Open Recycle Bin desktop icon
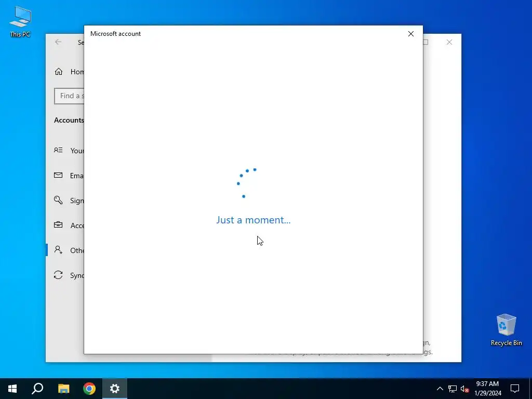 [x=506, y=330]
